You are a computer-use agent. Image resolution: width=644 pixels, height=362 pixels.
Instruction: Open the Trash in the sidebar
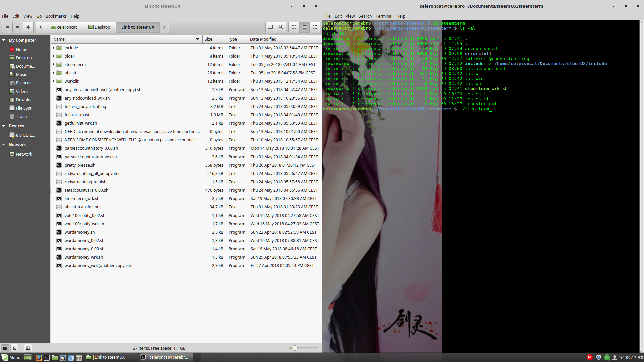pyautogui.click(x=21, y=116)
